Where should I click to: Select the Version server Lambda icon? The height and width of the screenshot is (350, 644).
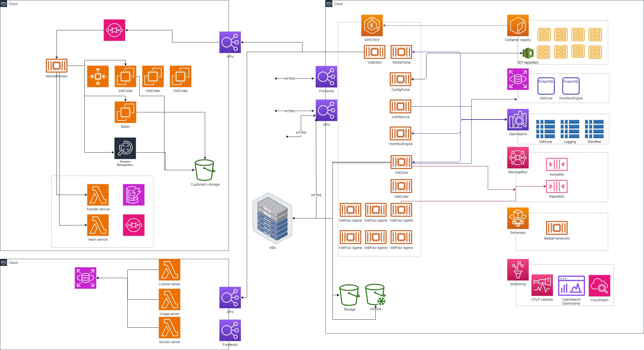click(169, 327)
